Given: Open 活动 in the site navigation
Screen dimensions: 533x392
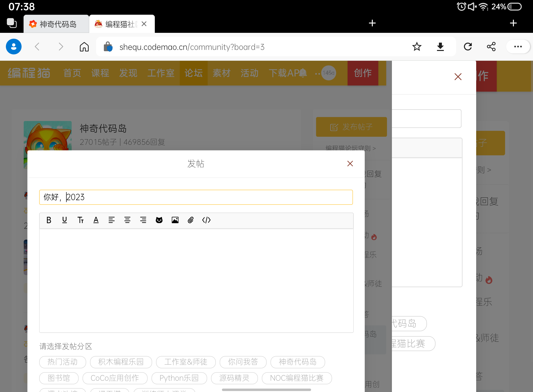Looking at the screenshot, I should tap(249, 73).
